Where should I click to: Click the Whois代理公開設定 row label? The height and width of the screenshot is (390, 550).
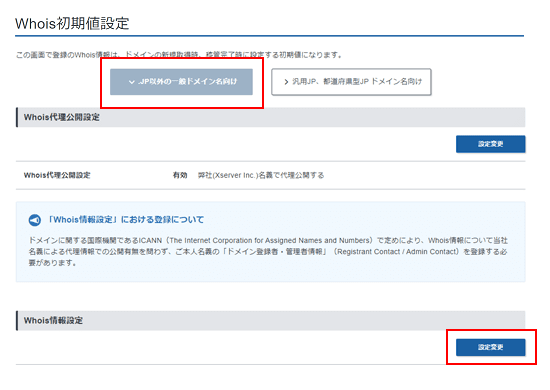click(57, 175)
